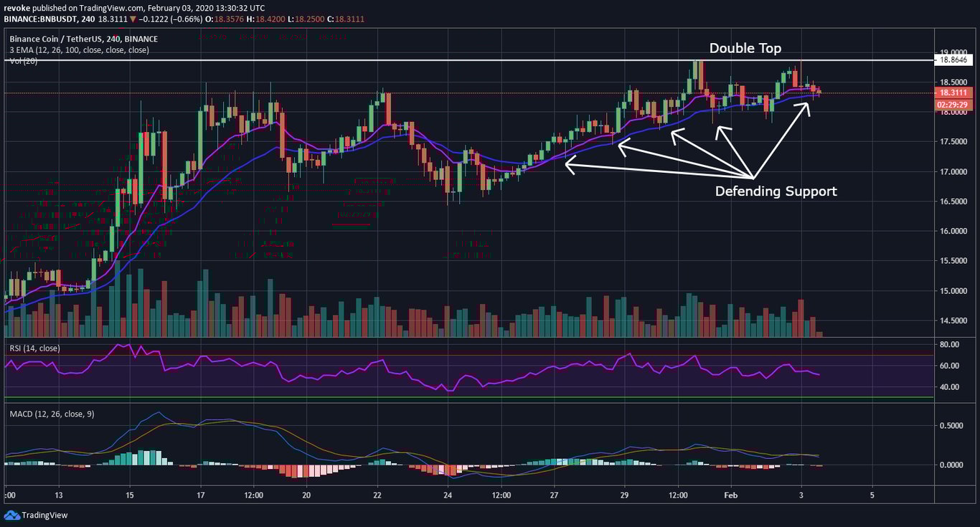Click the Feb label on the time axis
The width and height of the screenshot is (980, 527).
pyautogui.click(x=730, y=495)
